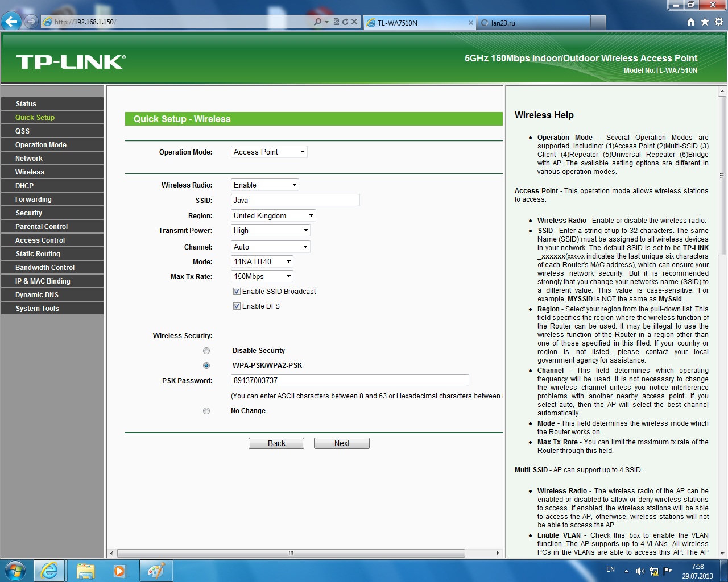Open the Mode dropdown showing 11NA HT40
The width and height of the screenshot is (728, 582).
pyautogui.click(x=262, y=261)
